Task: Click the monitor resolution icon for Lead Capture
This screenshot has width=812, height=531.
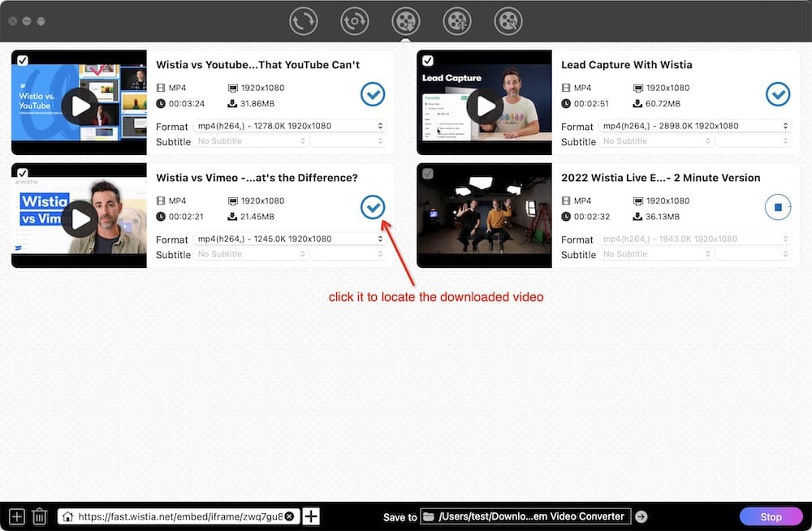Action: click(638, 88)
